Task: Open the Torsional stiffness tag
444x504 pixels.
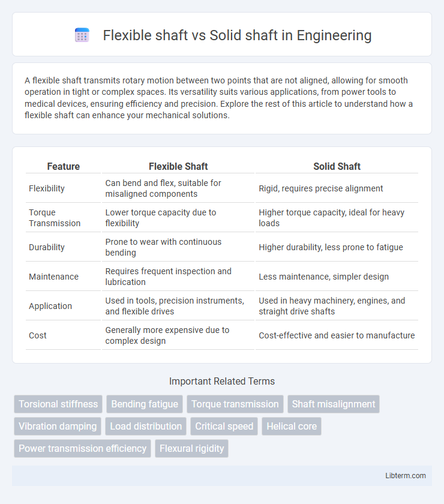Action: 58,404
